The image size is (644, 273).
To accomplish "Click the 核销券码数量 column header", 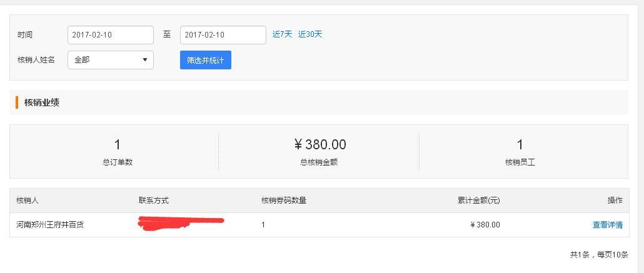I will tap(284, 201).
